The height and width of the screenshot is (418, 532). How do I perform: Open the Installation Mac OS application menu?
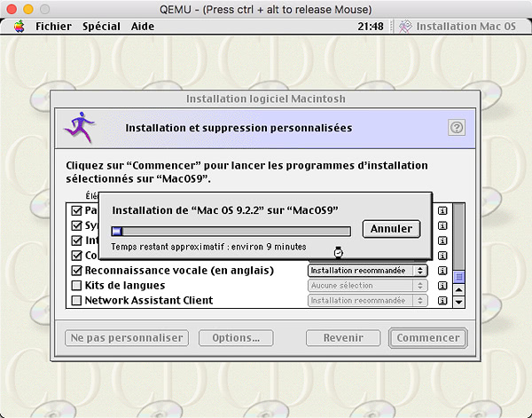(458, 26)
